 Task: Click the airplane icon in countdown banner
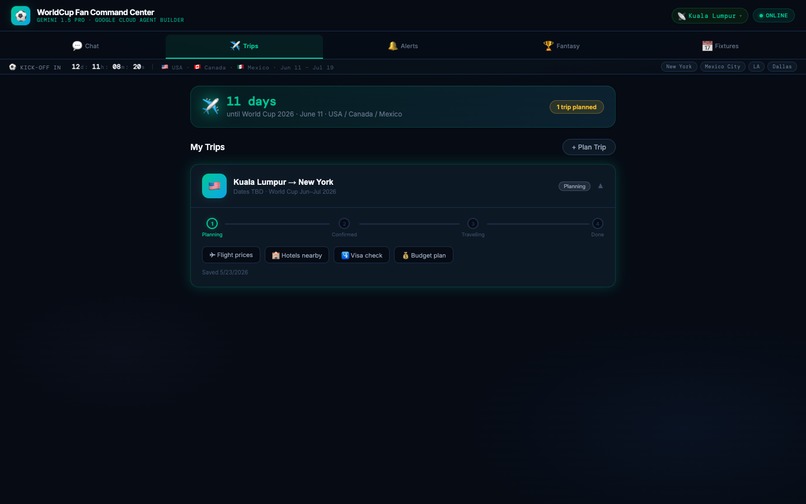[x=210, y=106]
